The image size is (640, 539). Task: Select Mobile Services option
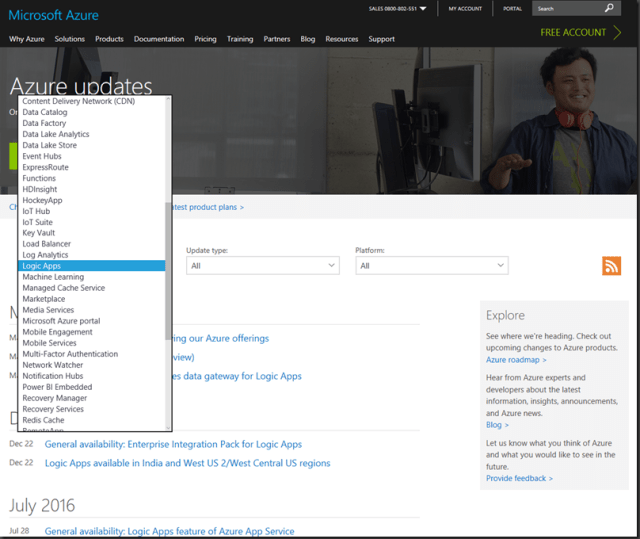[x=92, y=343]
